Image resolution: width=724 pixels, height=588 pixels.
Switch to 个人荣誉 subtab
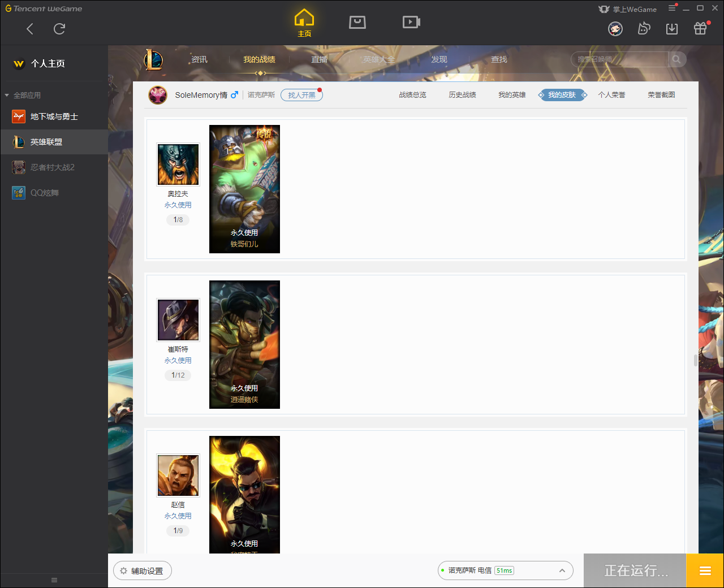[x=611, y=95]
